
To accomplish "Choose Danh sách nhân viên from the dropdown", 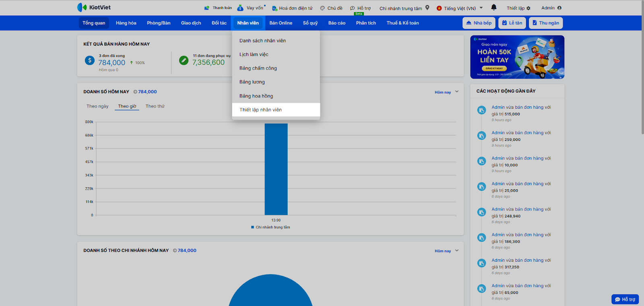I will (276, 41).
